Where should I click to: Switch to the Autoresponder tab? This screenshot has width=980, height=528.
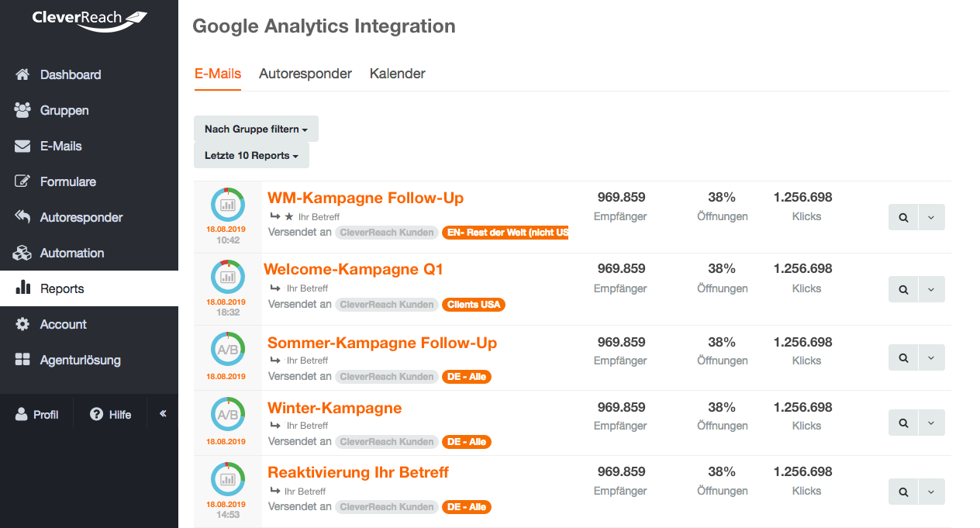coord(305,74)
